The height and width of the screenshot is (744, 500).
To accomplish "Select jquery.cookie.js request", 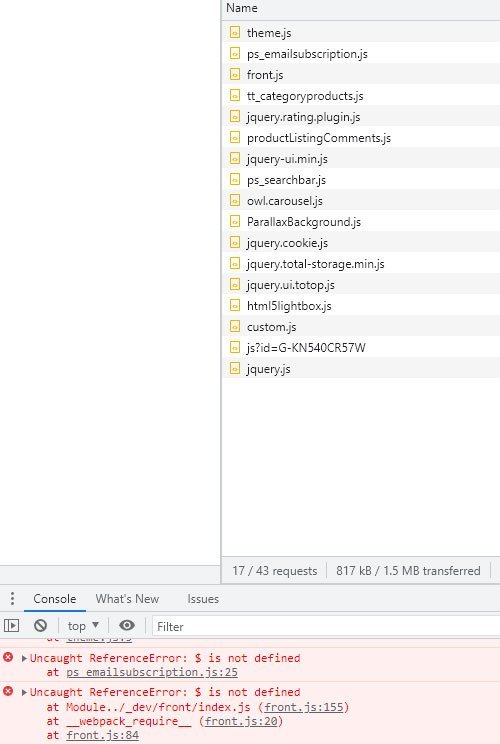I will (x=361, y=242).
